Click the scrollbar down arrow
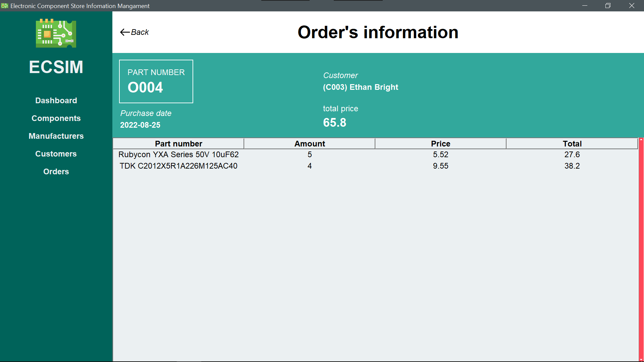This screenshot has width=644, height=362. [641, 360]
